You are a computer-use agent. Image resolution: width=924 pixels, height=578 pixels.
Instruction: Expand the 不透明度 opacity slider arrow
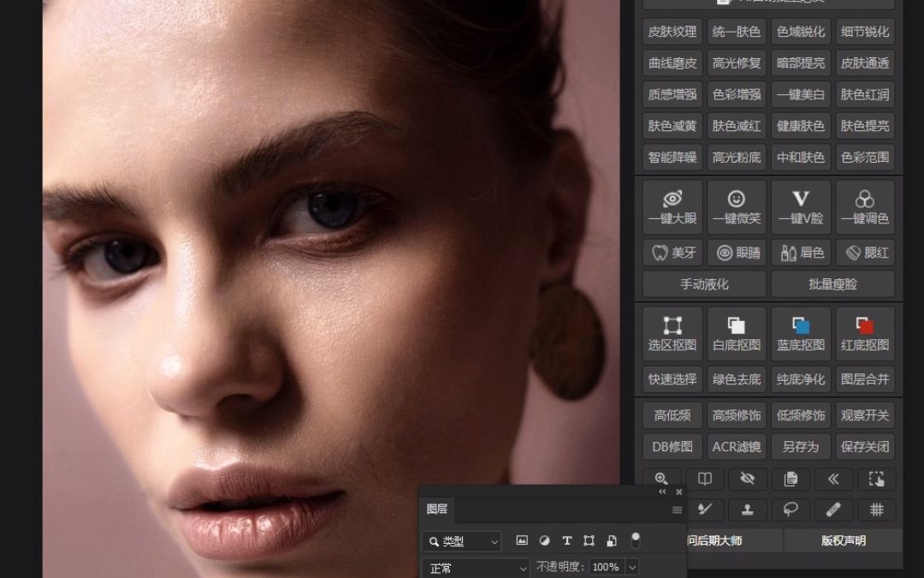click(x=631, y=568)
